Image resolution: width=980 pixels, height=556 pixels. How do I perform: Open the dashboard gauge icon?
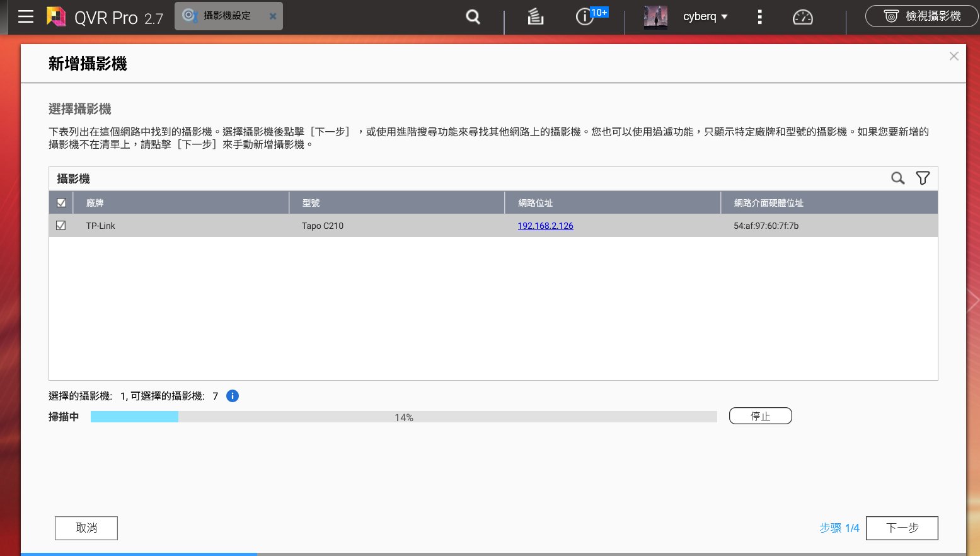click(x=802, y=17)
